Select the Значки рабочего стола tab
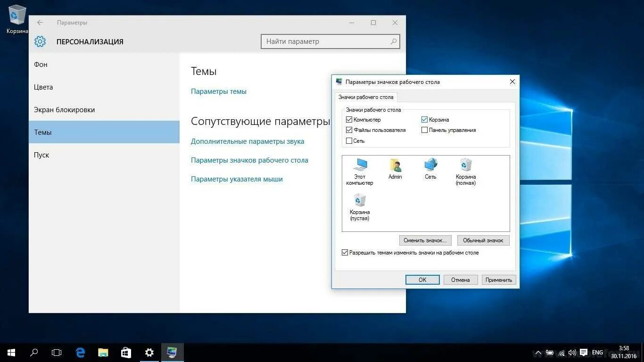 click(x=366, y=97)
